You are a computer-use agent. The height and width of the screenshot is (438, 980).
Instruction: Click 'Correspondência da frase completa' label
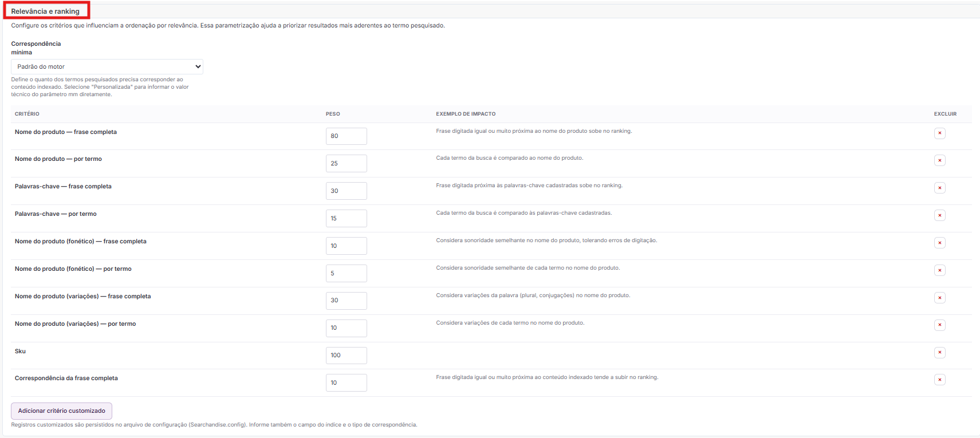point(66,378)
